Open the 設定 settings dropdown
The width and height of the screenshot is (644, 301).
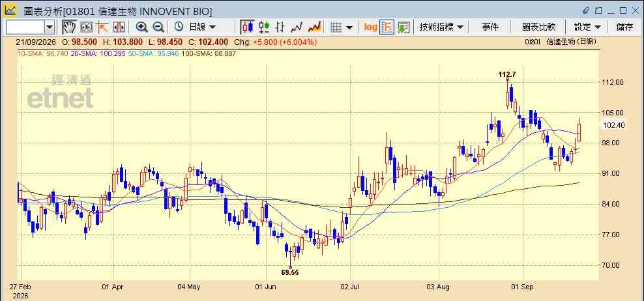point(587,27)
